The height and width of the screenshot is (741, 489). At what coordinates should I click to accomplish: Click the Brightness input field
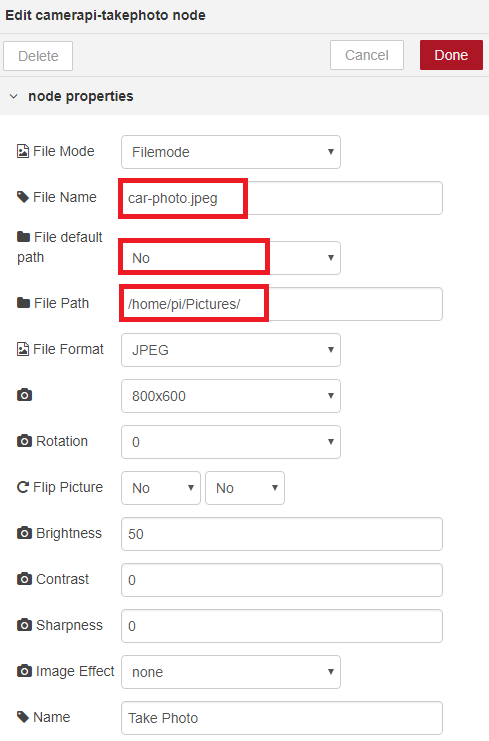tap(282, 534)
